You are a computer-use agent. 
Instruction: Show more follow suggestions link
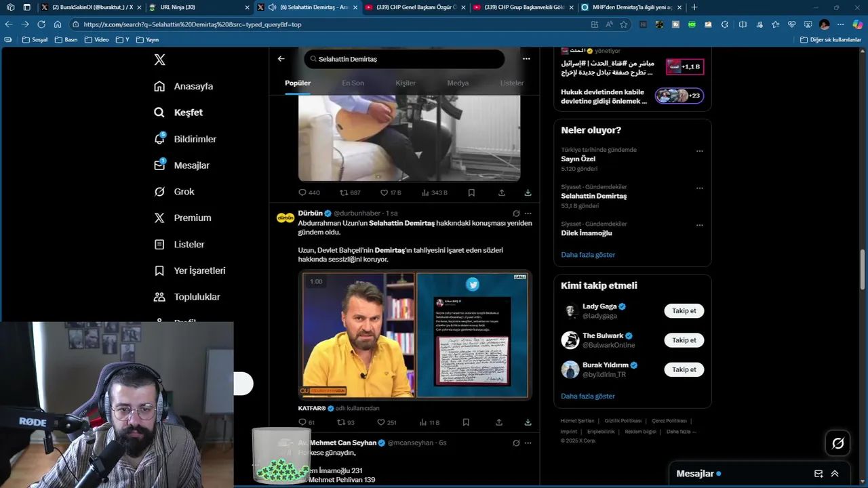tap(588, 396)
